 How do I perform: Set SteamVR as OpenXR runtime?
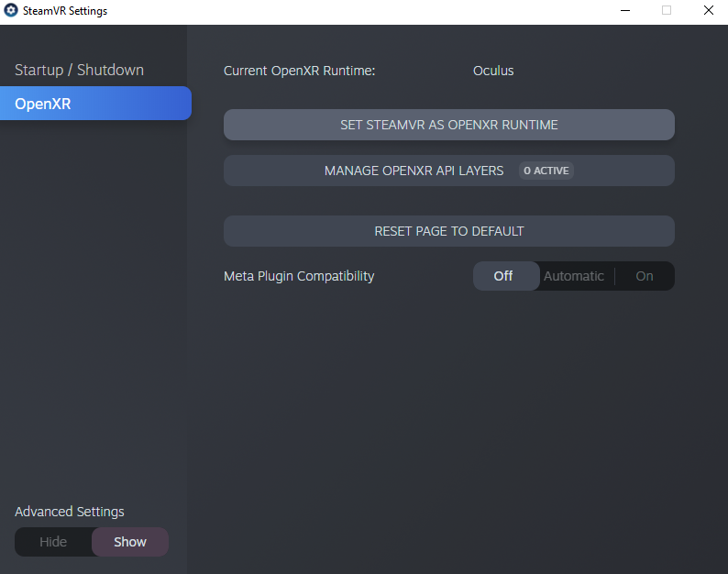pyautogui.click(x=448, y=125)
